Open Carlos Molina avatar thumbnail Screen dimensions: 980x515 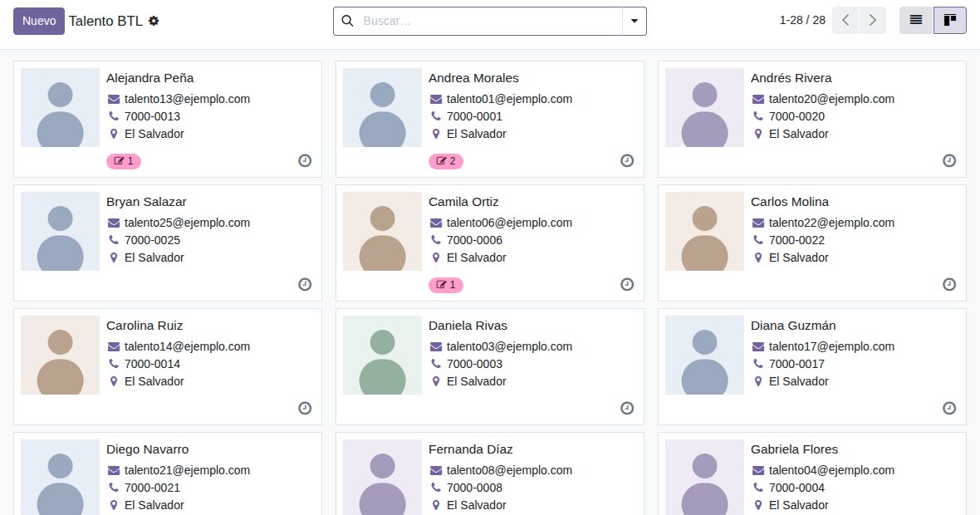point(704,231)
